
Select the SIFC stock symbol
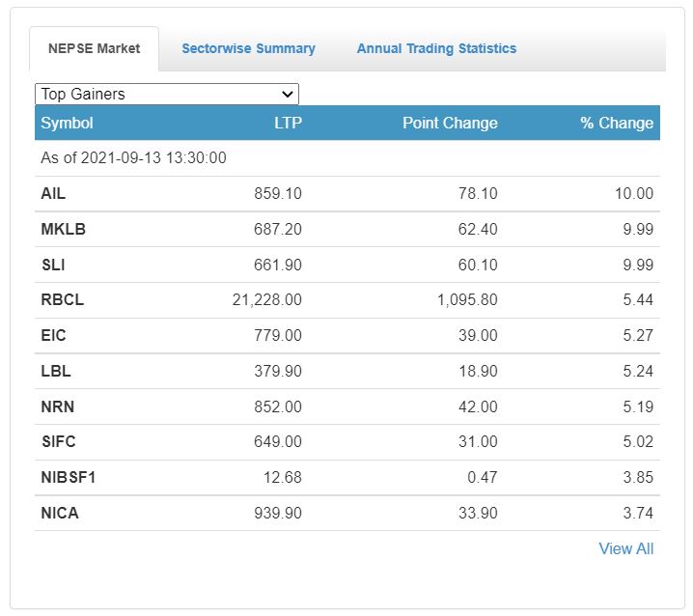58,441
